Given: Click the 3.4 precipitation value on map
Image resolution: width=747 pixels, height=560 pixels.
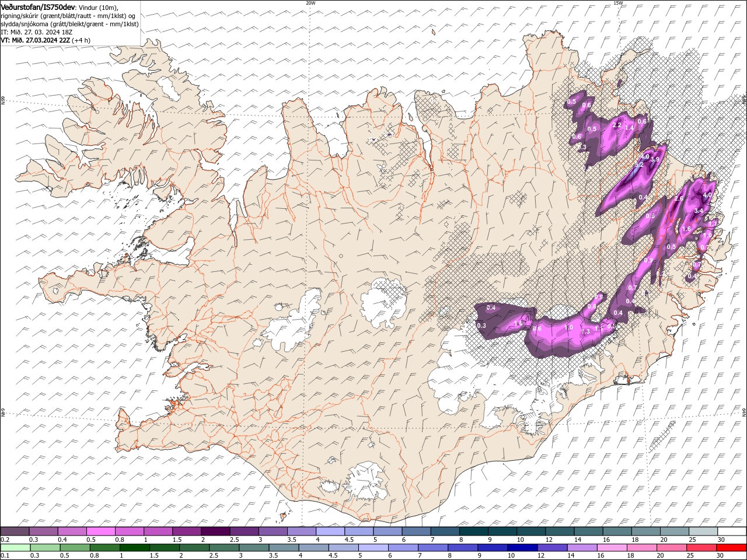Looking at the screenshot, I should pyautogui.click(x=700, y=211).
